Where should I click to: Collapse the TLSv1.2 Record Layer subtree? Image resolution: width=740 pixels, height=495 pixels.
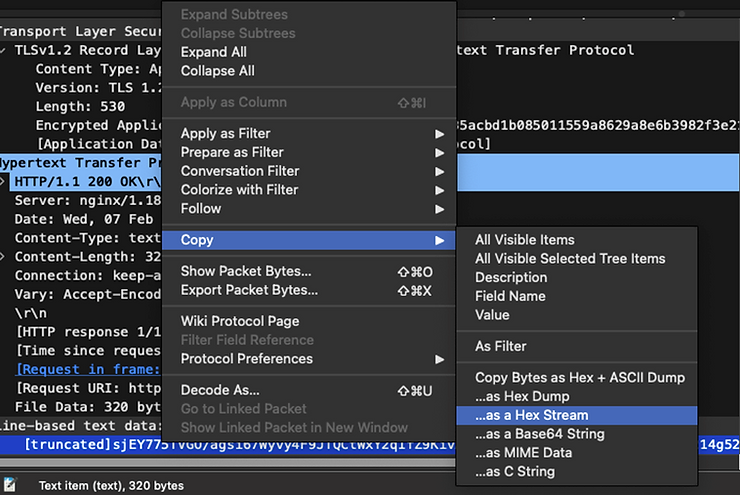pyautogui.click(x=3, y=50)
